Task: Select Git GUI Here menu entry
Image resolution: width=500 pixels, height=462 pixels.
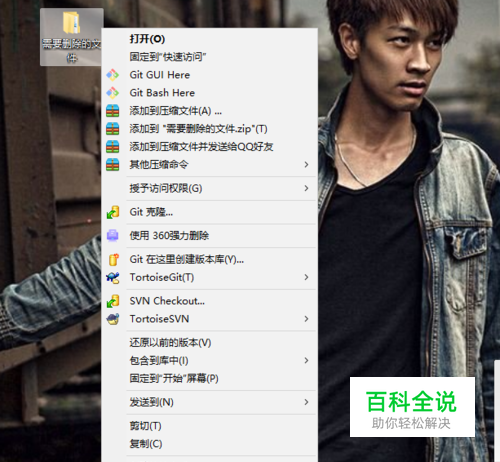Action: [210, 75]
